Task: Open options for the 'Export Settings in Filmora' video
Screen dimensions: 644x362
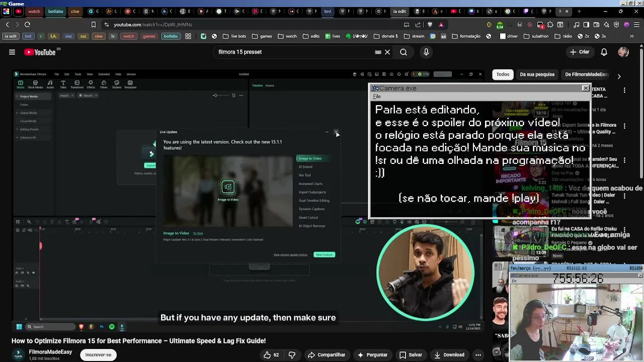Action: click(624, 126)
